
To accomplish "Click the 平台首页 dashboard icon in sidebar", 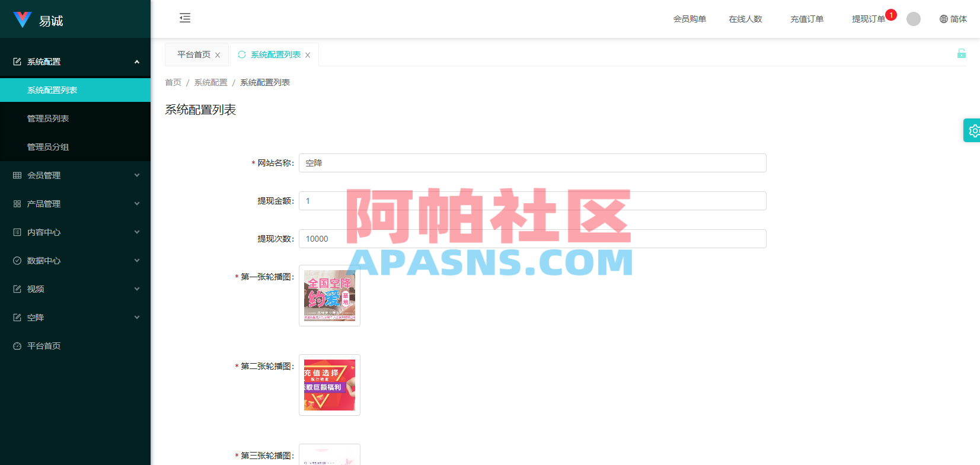I will point(17,346).
